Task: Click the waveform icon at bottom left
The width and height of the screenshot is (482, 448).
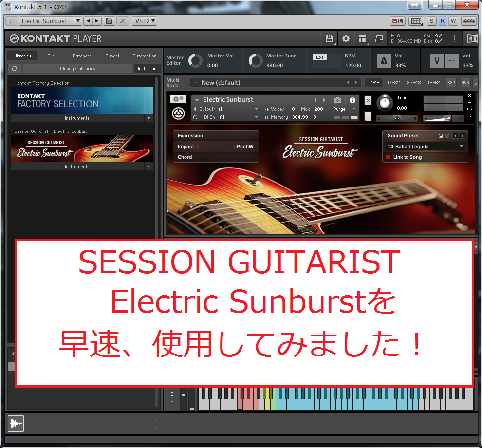Action: [x=16, y=424]
